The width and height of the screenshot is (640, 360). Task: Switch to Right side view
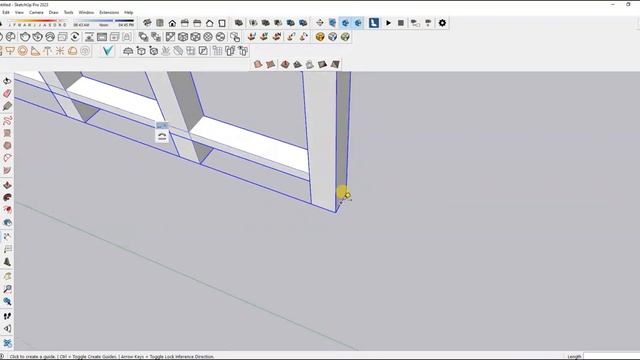point(184,23)
